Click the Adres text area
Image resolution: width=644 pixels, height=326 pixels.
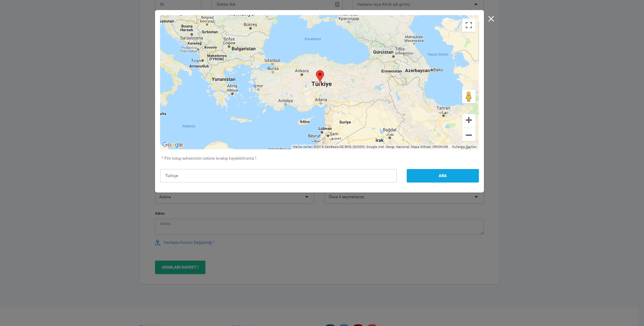(x=319, y=227)
